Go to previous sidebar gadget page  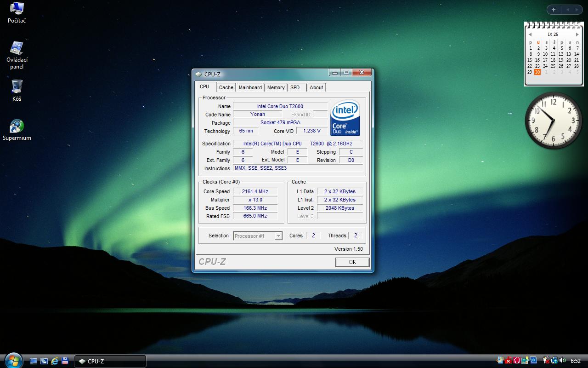pyautogui.click(x=568, y=10)
